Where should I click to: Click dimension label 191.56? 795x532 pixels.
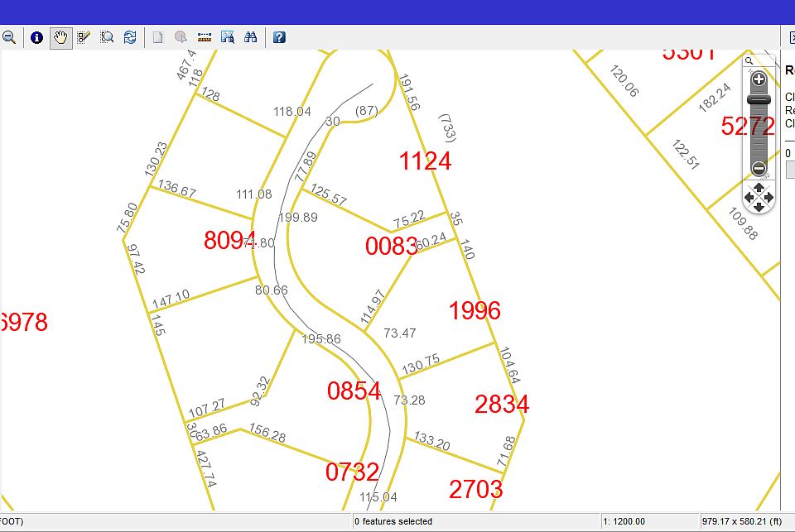point(408,92)
